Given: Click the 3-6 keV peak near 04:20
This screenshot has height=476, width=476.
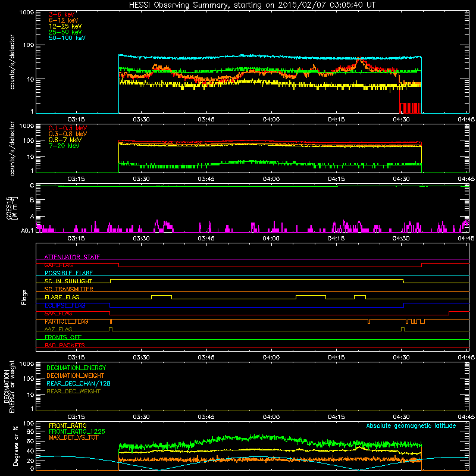Looking at the screenshot, I should click(360, 59).
